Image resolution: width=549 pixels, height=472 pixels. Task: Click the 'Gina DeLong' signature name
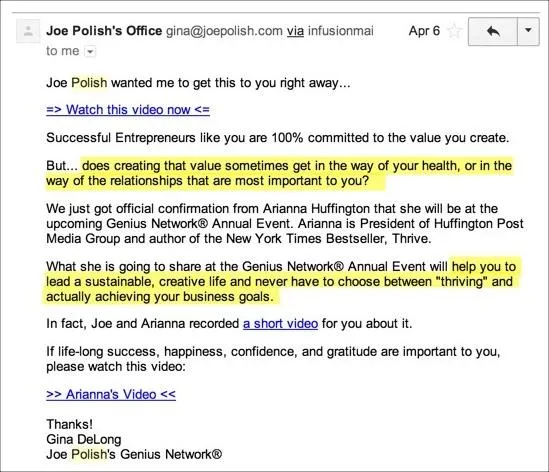tap(84, 439)
